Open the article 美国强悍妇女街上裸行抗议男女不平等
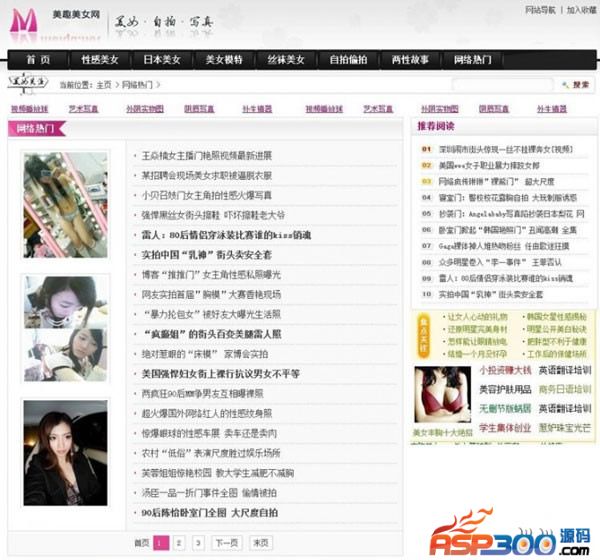The height and width of the screenshot is (560, 600). coord(220,374)
